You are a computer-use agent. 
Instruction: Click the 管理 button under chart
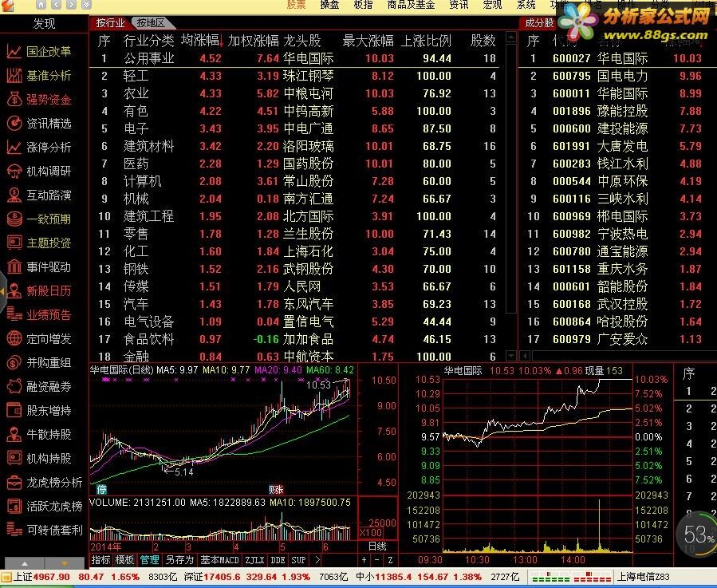click(x=149, y=559)
